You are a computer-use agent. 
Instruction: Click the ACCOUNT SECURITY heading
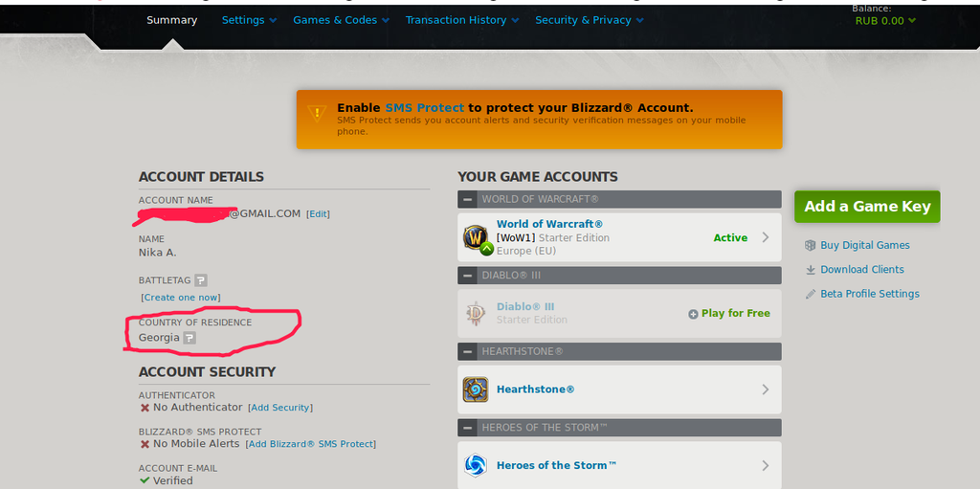207,372
